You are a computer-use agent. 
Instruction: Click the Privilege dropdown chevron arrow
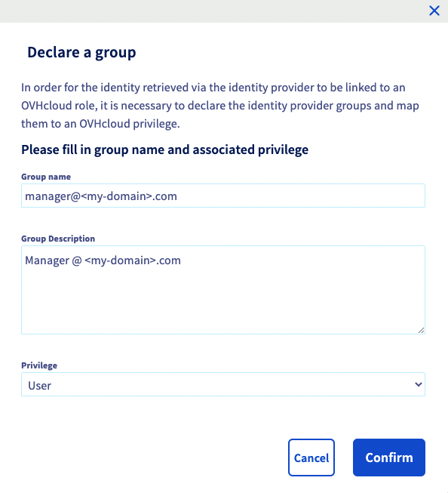(x=418, y=384)
